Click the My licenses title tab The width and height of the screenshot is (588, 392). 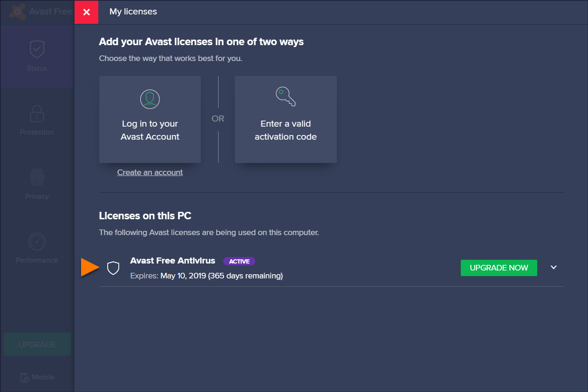[133, 12]
